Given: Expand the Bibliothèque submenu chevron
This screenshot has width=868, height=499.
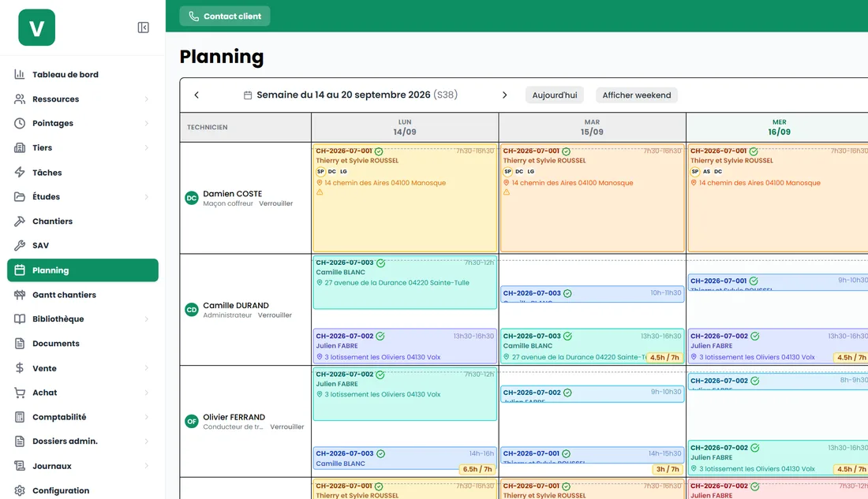Looking at the screenshot, I should pyautogui.click(x=147, y=319).
